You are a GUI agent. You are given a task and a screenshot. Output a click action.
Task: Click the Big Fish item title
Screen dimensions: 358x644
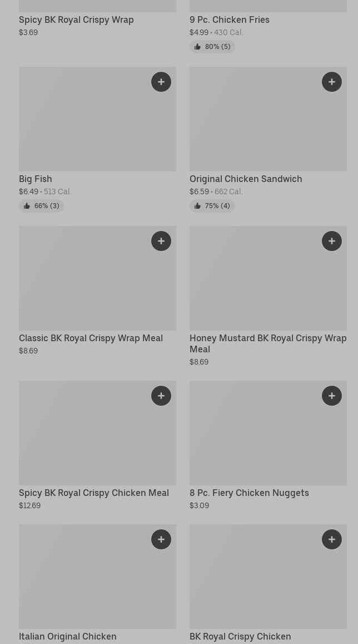[x=36, y=179]
